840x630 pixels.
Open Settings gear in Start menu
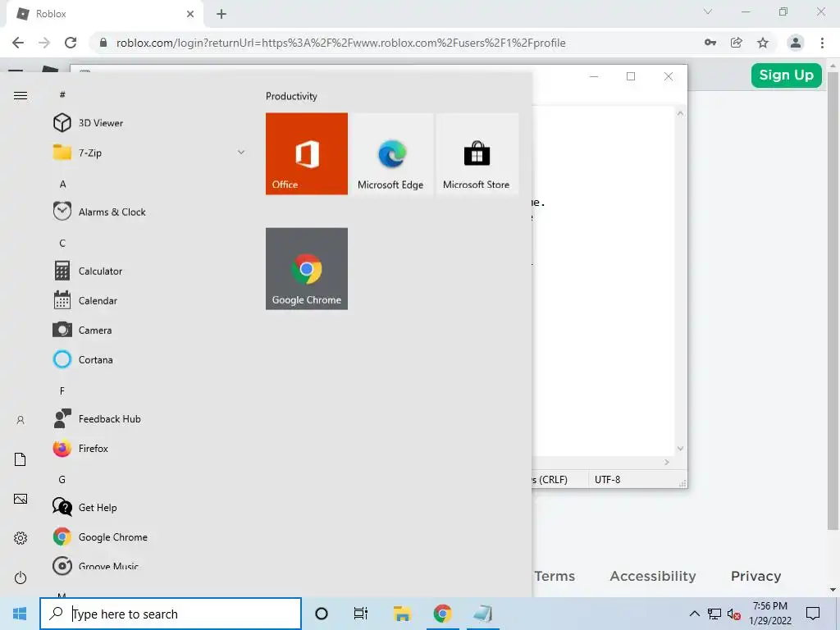pos(21,538)
